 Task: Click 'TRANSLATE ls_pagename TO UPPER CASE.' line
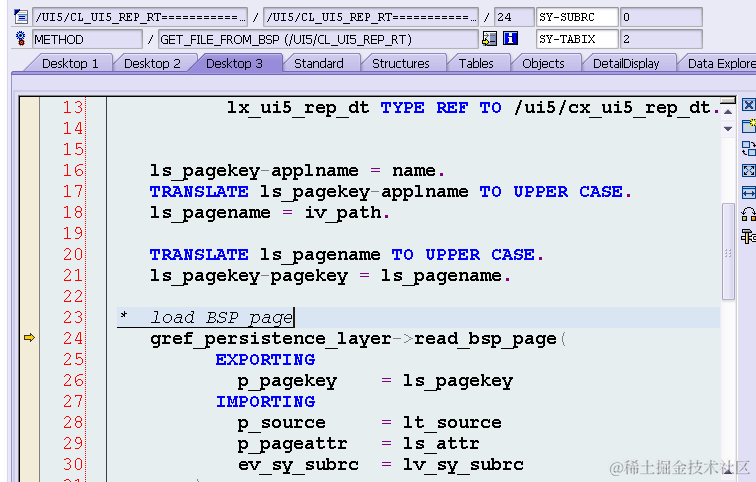tap(347, 254)
